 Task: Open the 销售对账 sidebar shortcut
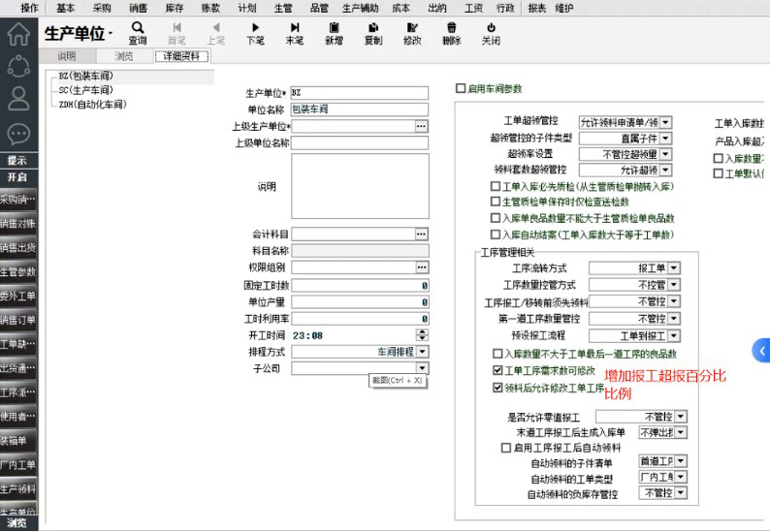tap(18, 223)
